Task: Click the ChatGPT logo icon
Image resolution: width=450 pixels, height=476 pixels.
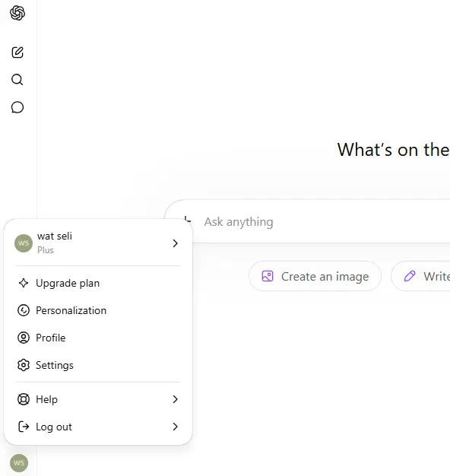Action: [x=17, y=13]
